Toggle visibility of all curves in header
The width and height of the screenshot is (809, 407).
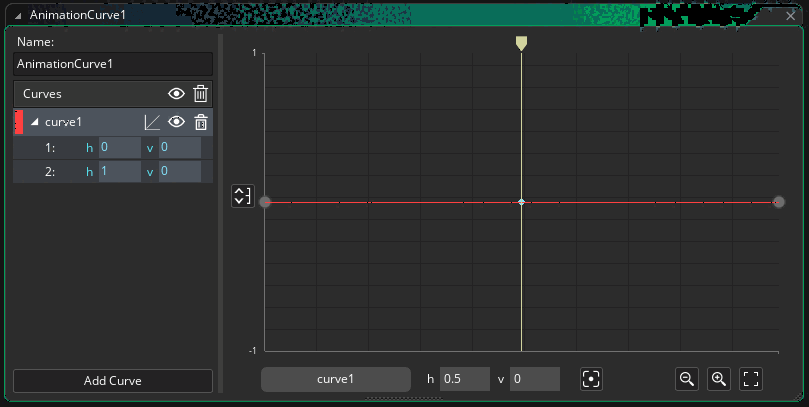pos(176,93)
